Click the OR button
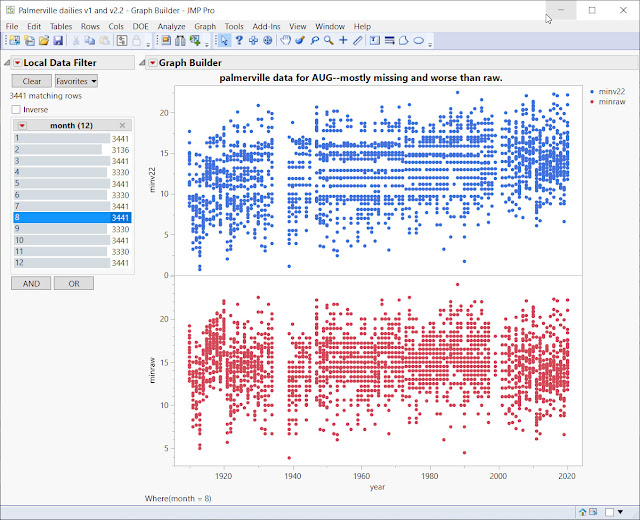The height and width of the screenshot is (520, 640). click(x=74, y=283)
